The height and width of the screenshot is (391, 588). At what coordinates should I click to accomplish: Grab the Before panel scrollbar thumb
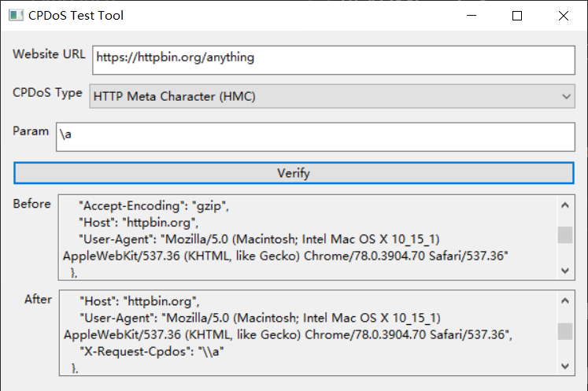565,235
